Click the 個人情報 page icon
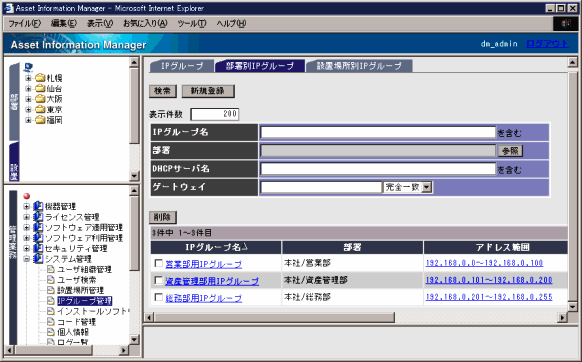This screenshot has width=582, height=362. [51, 332]
